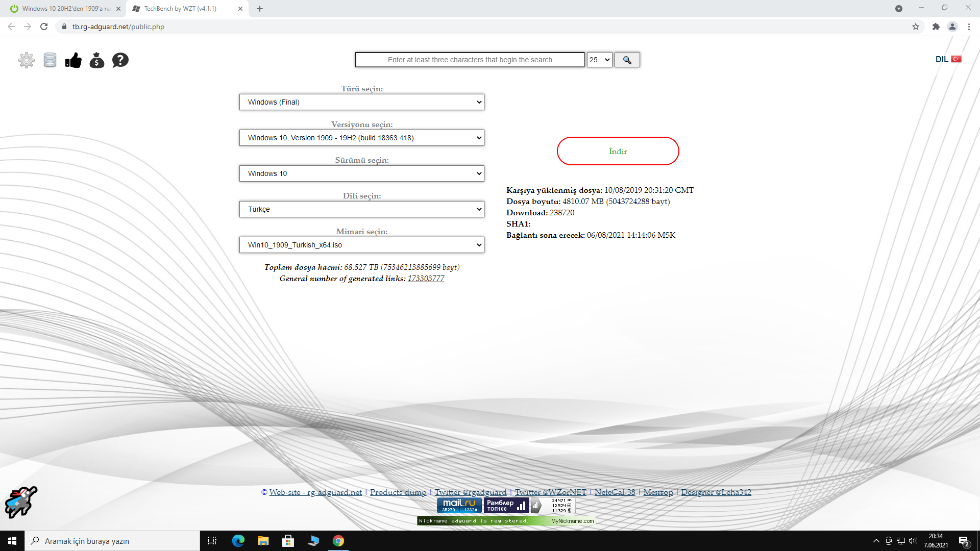The height and width of the screenshot is (551, 980).
Task: Select the TechBench by WZT tab
Action: 187,9
